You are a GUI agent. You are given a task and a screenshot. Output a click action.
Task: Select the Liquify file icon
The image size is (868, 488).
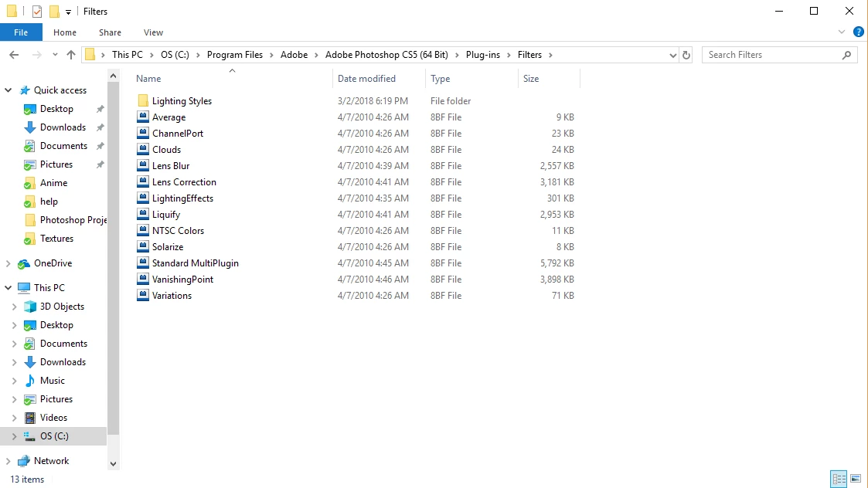(143, 214)
